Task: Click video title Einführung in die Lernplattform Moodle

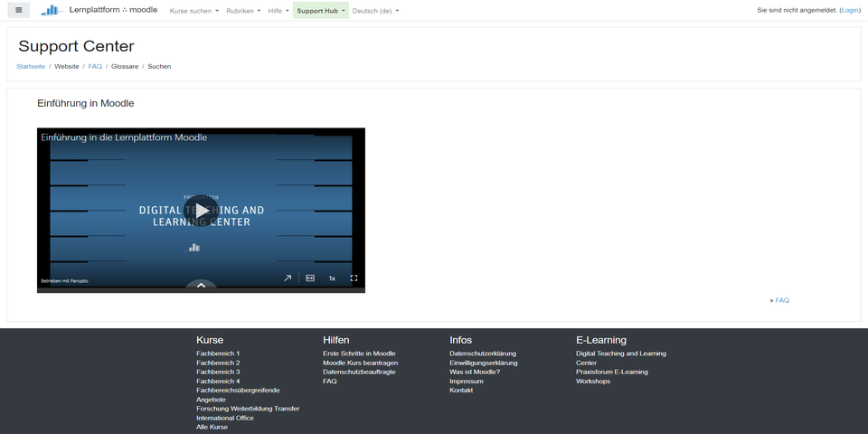Action: click(x=124, y=137)
